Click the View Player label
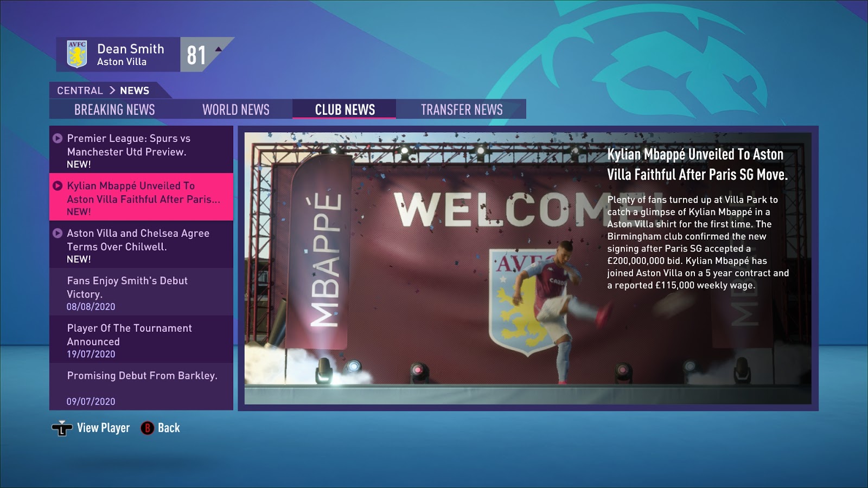This screenshot has width=868, height=488. point(104,428)
